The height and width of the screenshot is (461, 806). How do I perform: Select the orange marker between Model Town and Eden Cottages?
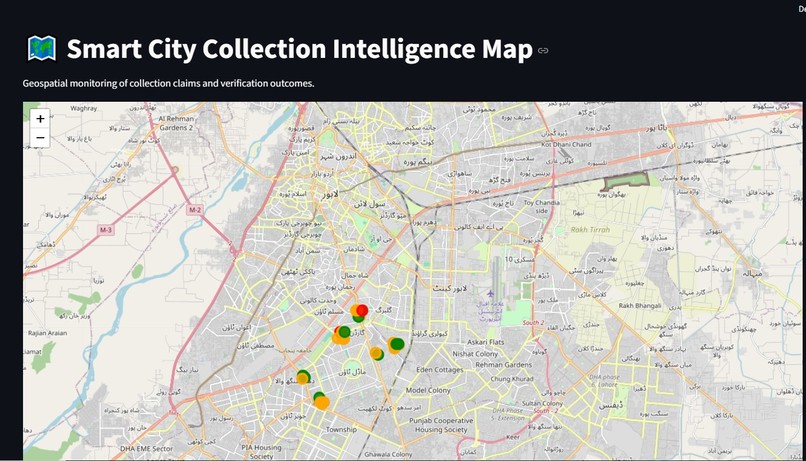click(376, 353)
